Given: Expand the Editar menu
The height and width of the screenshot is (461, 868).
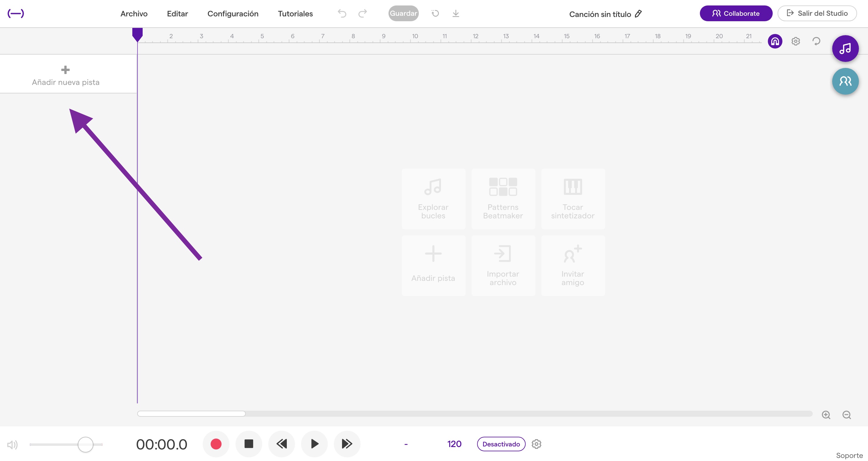Looking at the screenshot, I should 177,13.
